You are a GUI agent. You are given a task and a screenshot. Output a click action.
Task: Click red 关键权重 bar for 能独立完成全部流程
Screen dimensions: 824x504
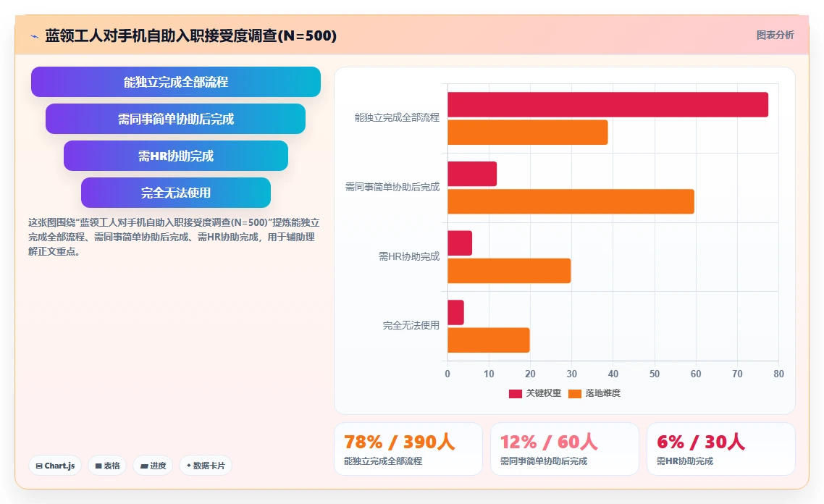[608, 104]
